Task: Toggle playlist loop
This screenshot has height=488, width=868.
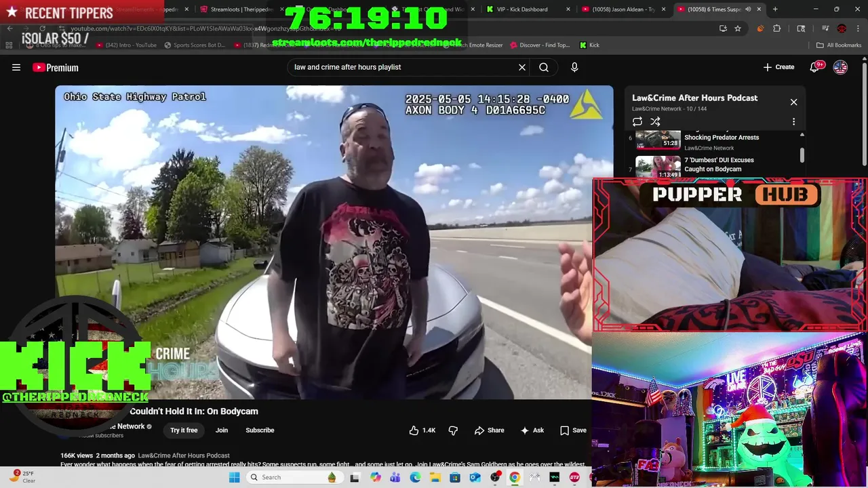Action: (x=637, y=122)
